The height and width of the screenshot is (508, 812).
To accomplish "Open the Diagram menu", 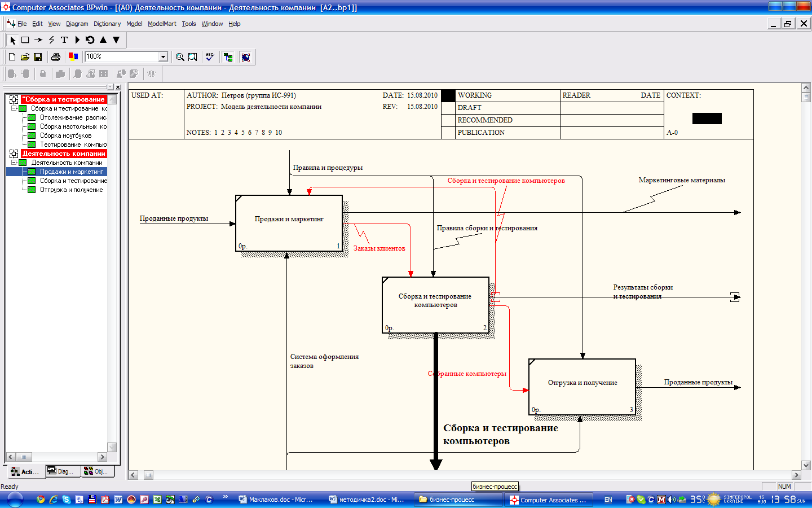I will click(x=77, y=24).
